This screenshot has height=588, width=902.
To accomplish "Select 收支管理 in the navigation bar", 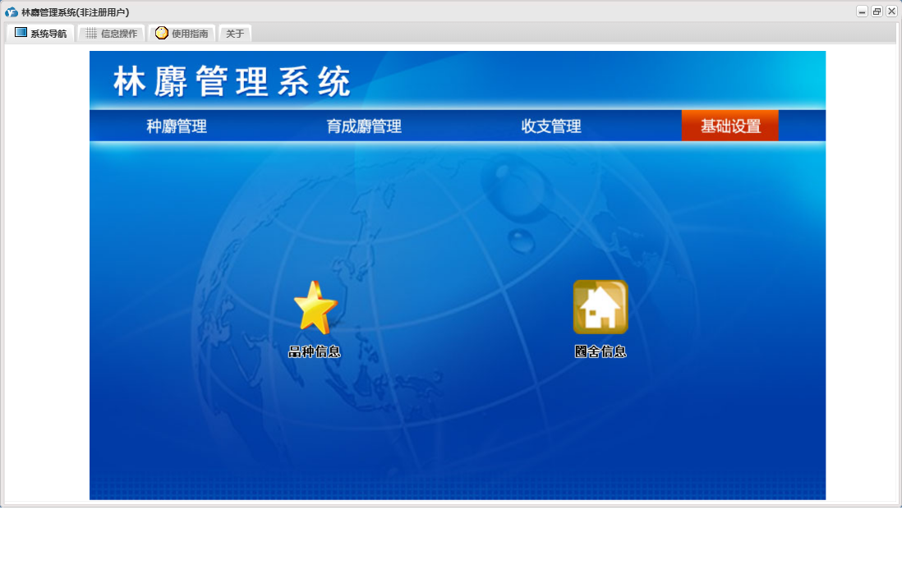I will coord(551,126).
